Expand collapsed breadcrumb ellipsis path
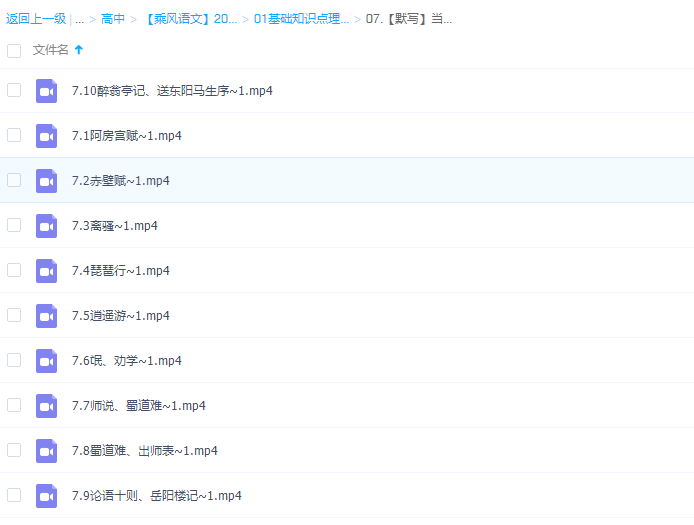This screenshot has height=525, width=694. pos(79,19)
